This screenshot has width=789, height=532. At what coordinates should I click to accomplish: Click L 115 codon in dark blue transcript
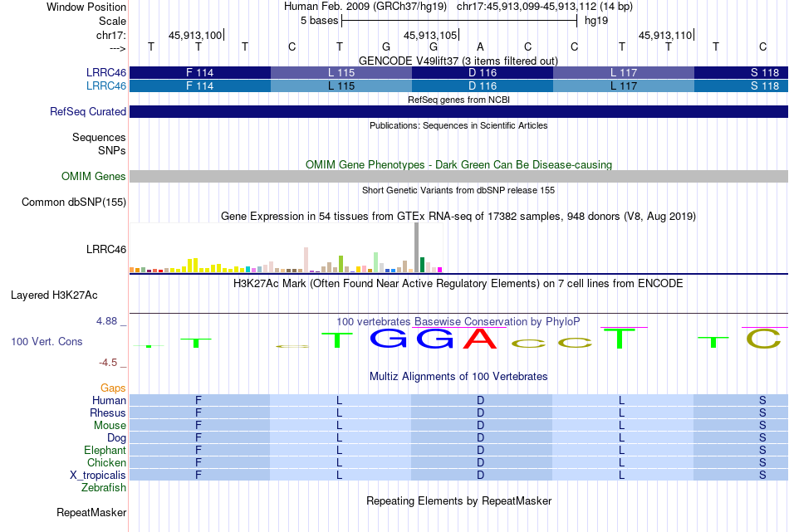pyautogui.click(x=341, y=72)
